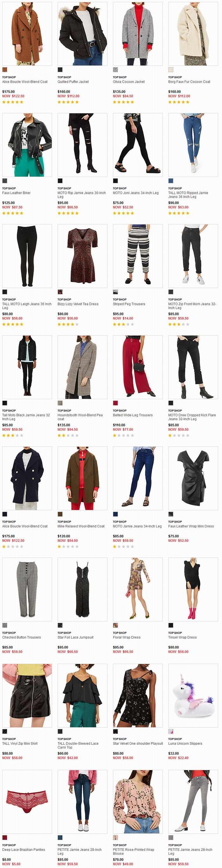Select the red swatch for Belted Wide-Leg Trousers
Image resolution: width=222 pixels, height=868 pixels.
click(x=115, y=403)
